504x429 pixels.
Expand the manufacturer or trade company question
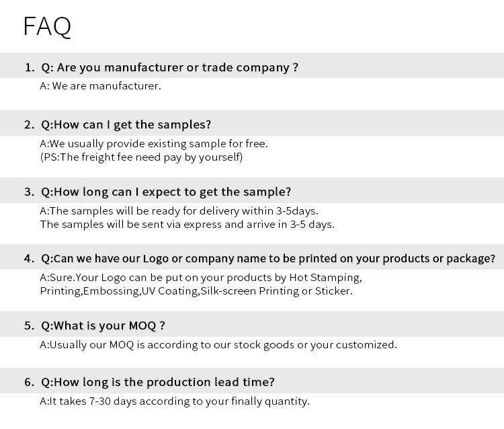(169, 67)
